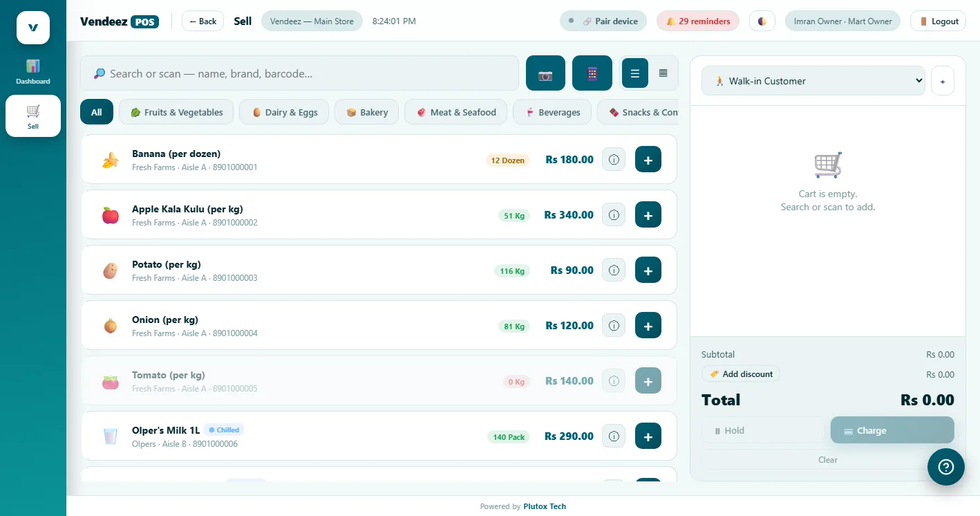Open the 29 reminders notifications
This screenshot has height=516, width=980.
(x=698, y=21)
